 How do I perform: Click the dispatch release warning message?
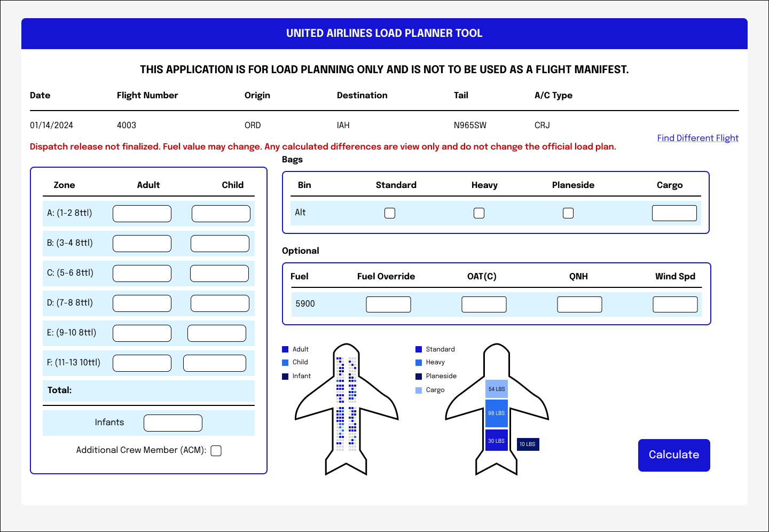pyautogui.click(x=323, y=147)
